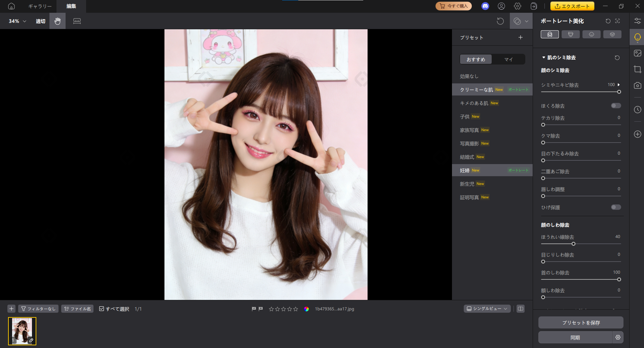Image resolution: width=644 pixels, height=348 pixels.
Task: Switch to the マイ presets tab
Action: click(508, 59)
